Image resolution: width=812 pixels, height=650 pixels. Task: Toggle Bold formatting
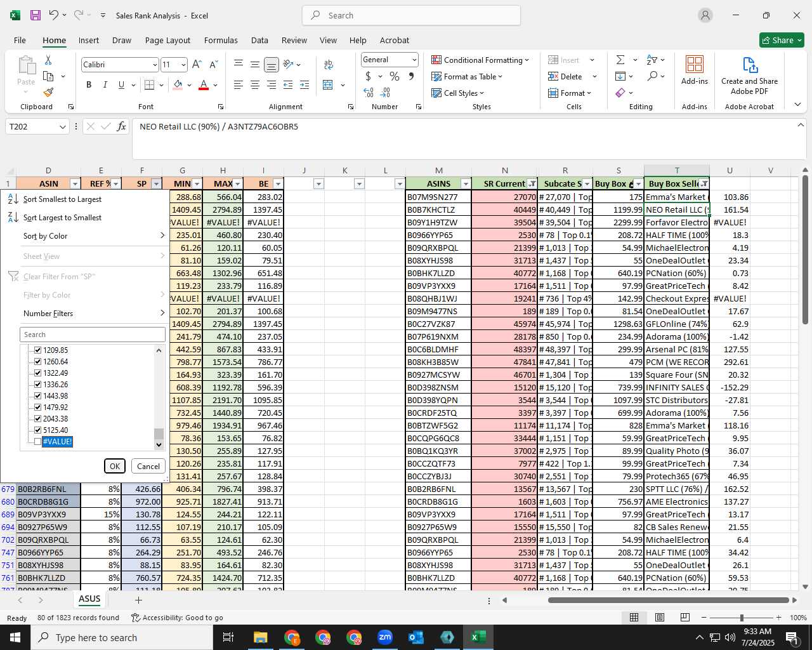(89, 84)
